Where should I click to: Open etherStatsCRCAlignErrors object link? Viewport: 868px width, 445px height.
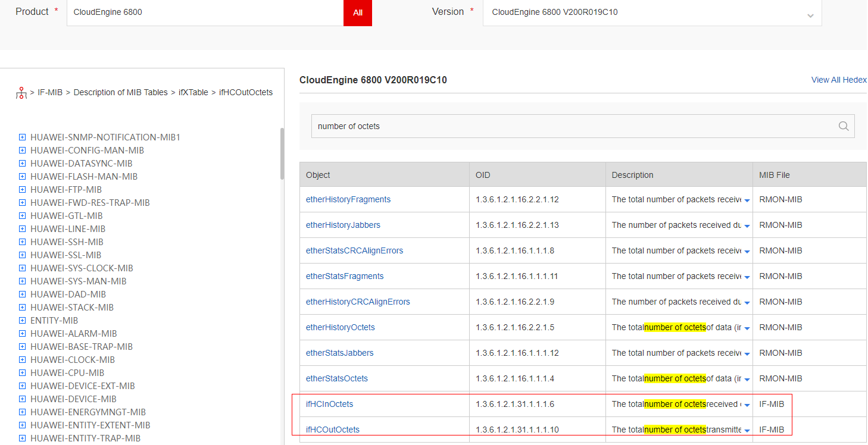[x=354, y=250]
